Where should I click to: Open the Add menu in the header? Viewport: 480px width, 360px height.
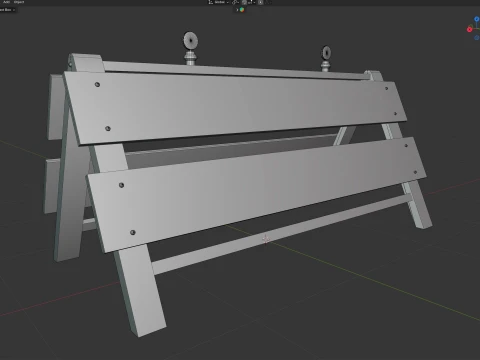[x=6, y=2]
